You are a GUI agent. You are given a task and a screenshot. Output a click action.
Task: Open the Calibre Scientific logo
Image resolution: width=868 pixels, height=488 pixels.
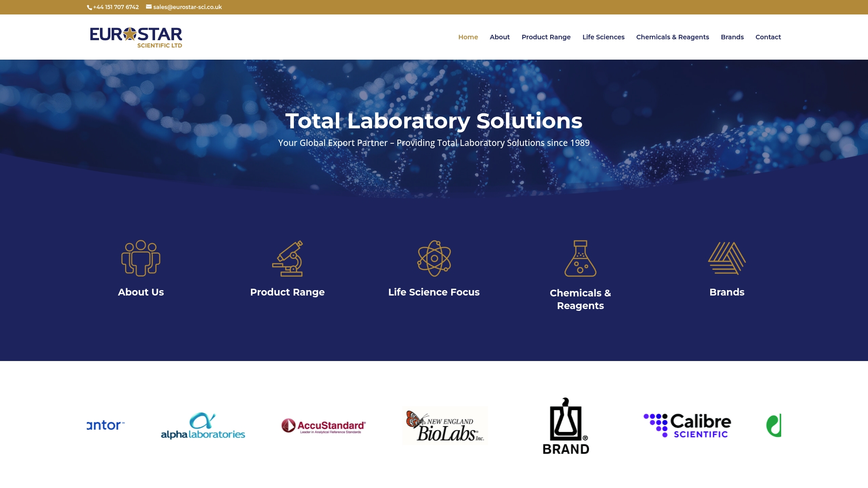click(687, 426)
